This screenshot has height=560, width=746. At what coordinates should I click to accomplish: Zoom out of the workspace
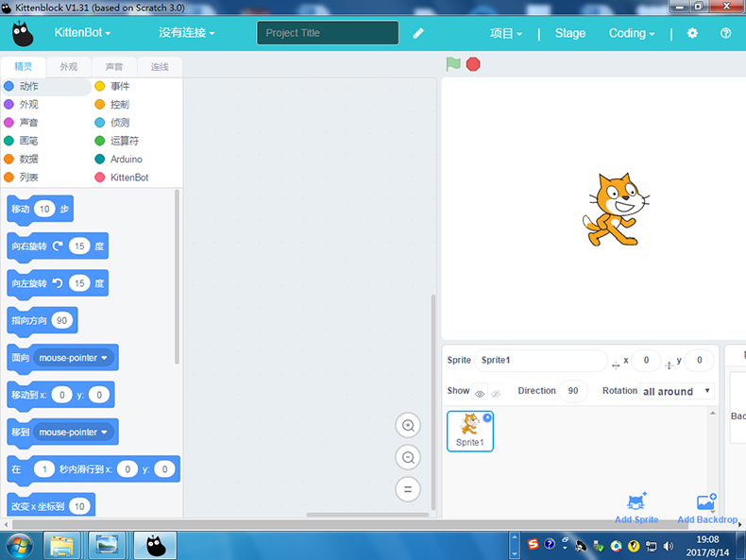click(408, 458)
